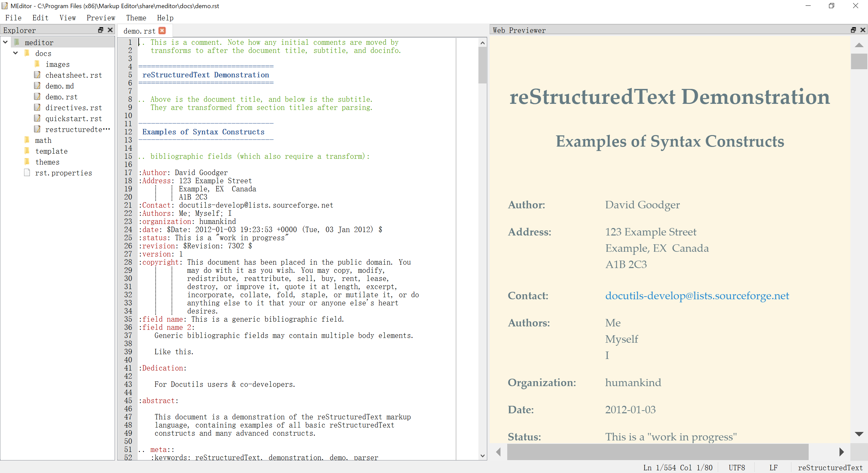Viewport: 868px width, 473px height.
Task: Open the Theme menu
Action: (x=136, y=18)
